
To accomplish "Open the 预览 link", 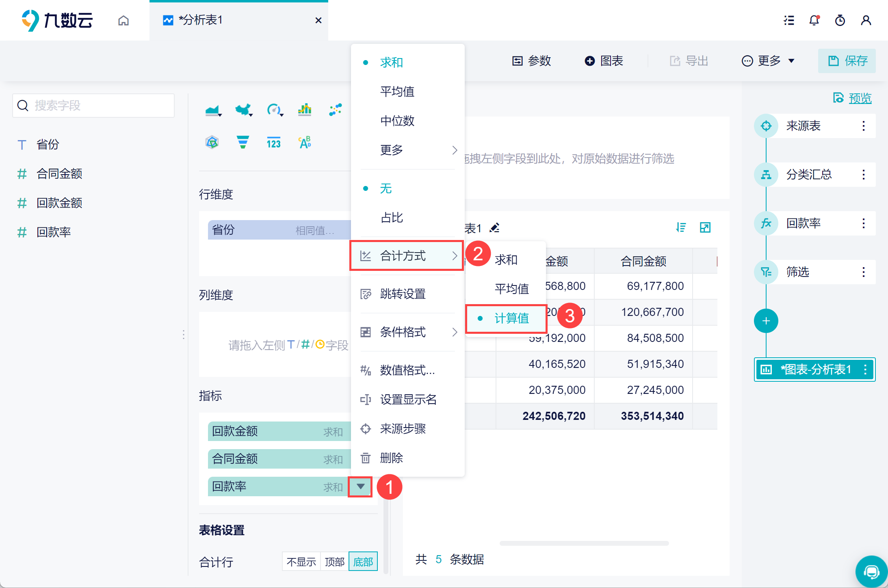I will coord(860,98).
